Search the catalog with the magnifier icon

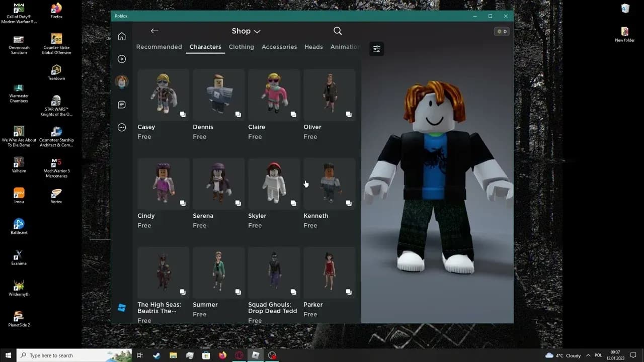337,31
